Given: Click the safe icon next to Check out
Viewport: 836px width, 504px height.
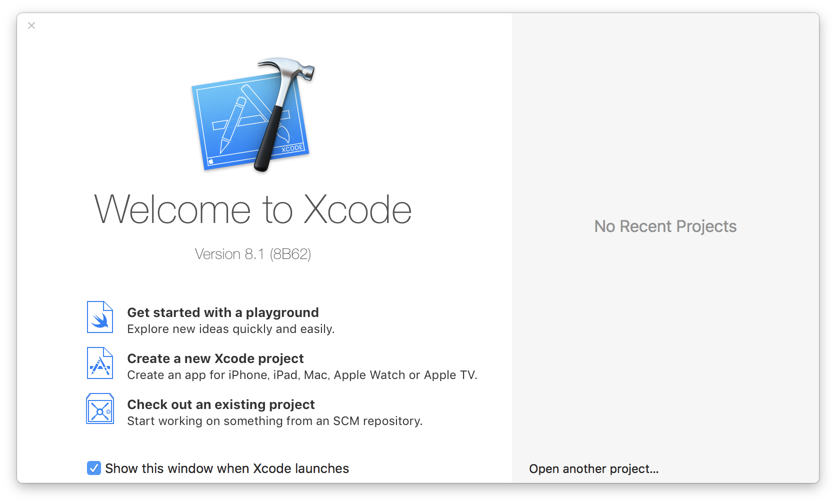Looking at the screenshot, I should pyautogui.click(x=99, y=409).
